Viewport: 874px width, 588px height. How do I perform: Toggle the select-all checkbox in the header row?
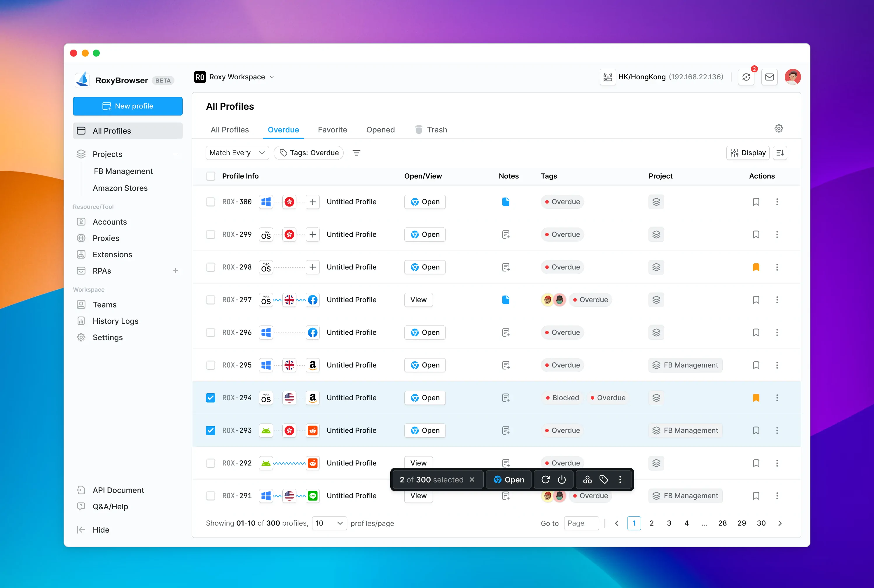coord(210,176)
